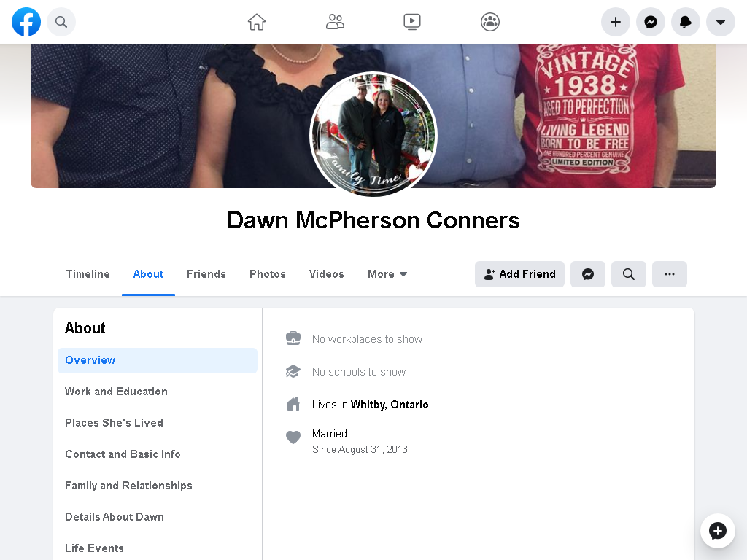Open Friends icon in top navigation
This screenshot has height=560, width=747.
point(335,22)
